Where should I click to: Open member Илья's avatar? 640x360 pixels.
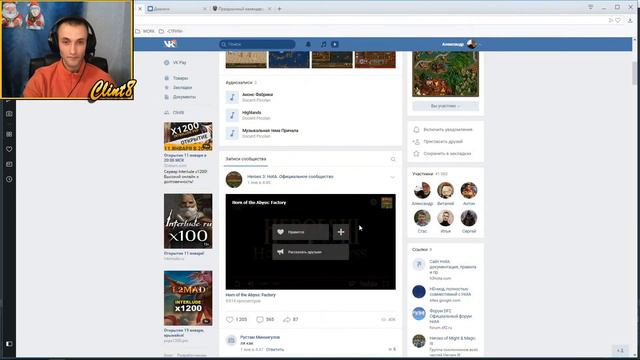(x=445, y=218)
